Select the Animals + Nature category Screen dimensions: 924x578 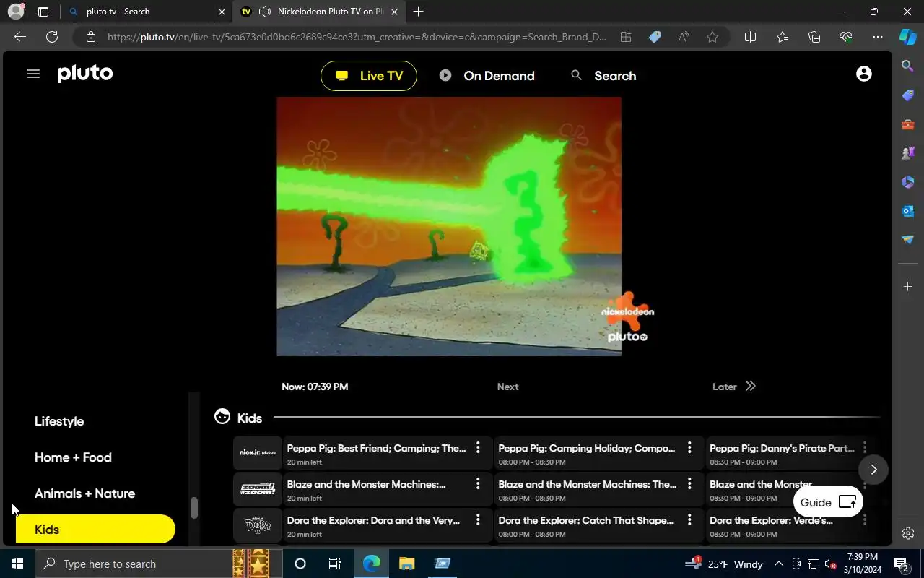coord(84,493)
